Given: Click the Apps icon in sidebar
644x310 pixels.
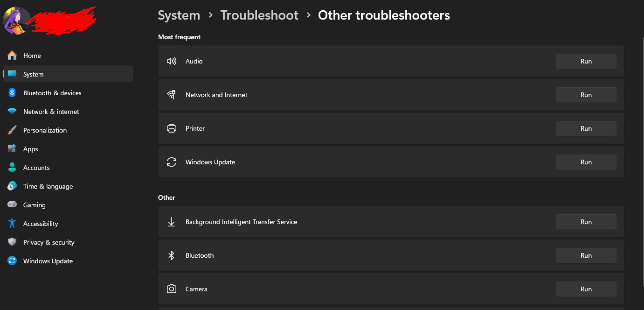Looking at the screenshot, I should (12, 149).
